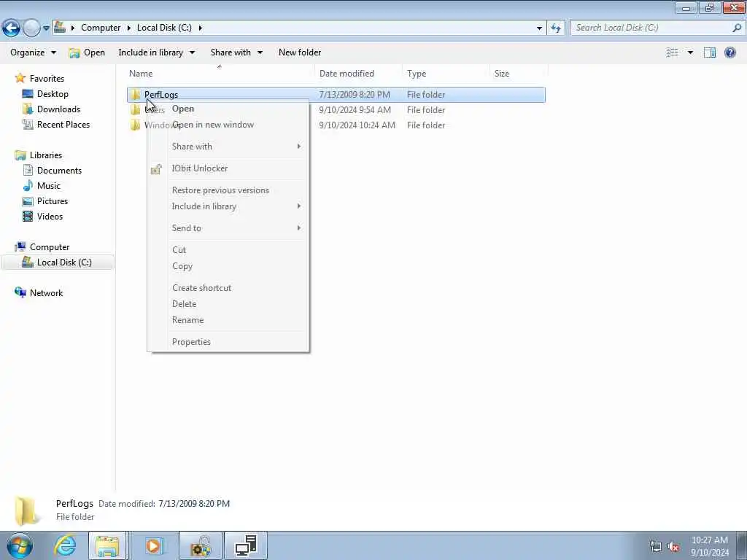Click the IObit Unlocker taskbar icon

(x=201, y=545)
